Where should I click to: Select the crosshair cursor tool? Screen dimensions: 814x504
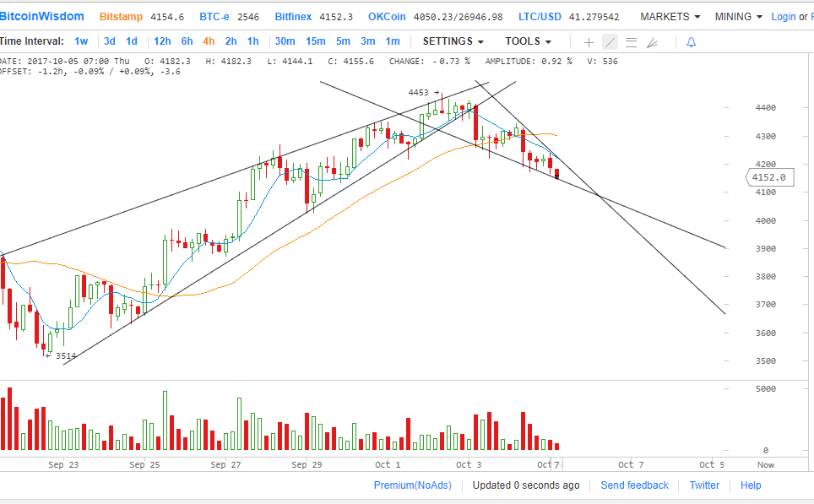tap(589, 41)
